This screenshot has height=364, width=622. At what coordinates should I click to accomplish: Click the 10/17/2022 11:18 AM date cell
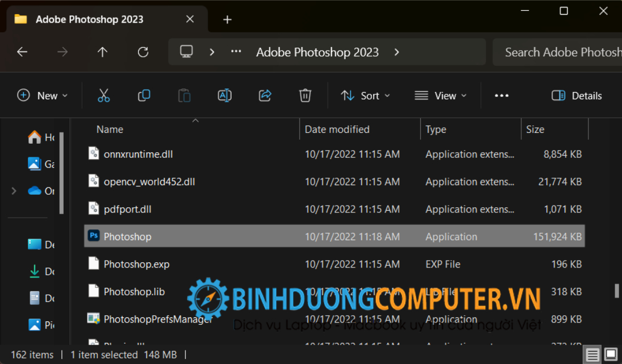(353, 236)
